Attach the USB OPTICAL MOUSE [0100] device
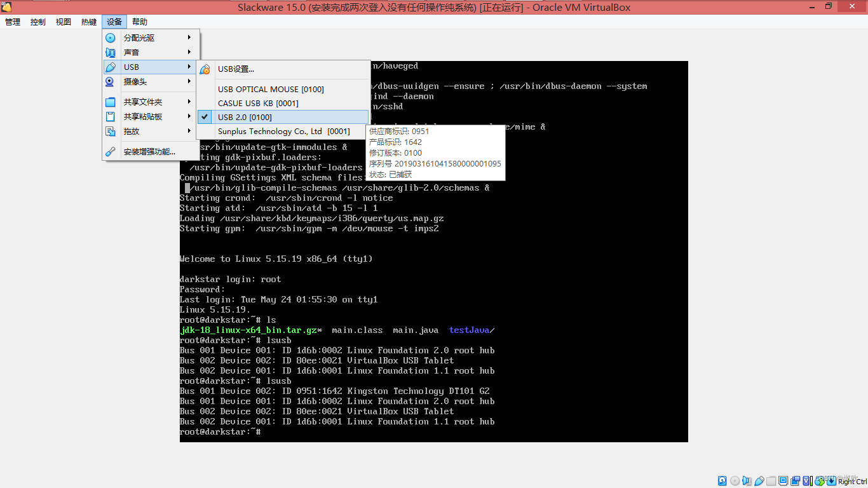 [270, 89]
